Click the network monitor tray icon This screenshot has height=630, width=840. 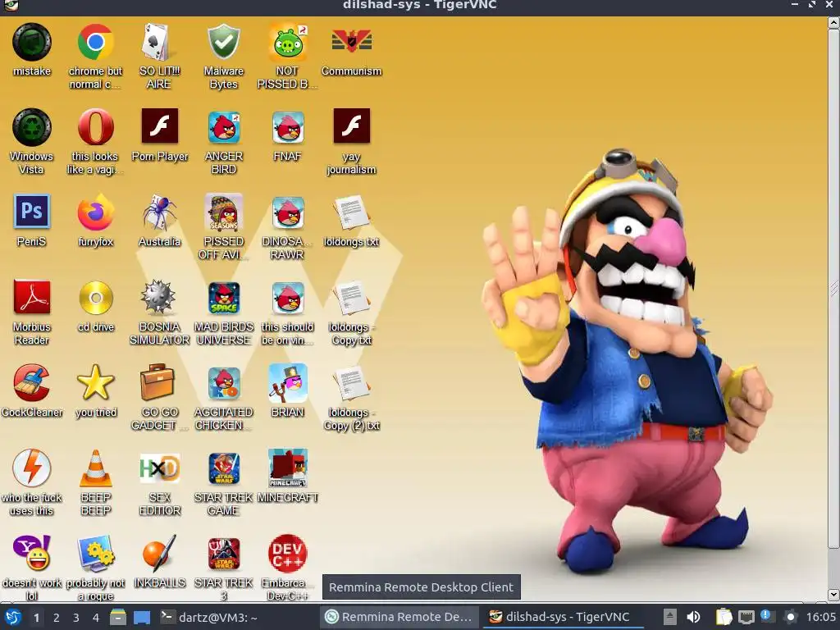coord(746,617)
